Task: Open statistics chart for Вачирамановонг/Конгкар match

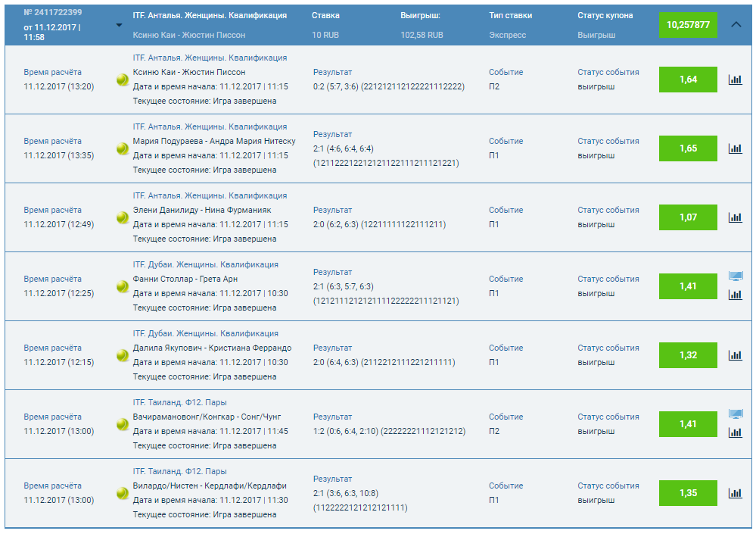Action: click(736, 433)
